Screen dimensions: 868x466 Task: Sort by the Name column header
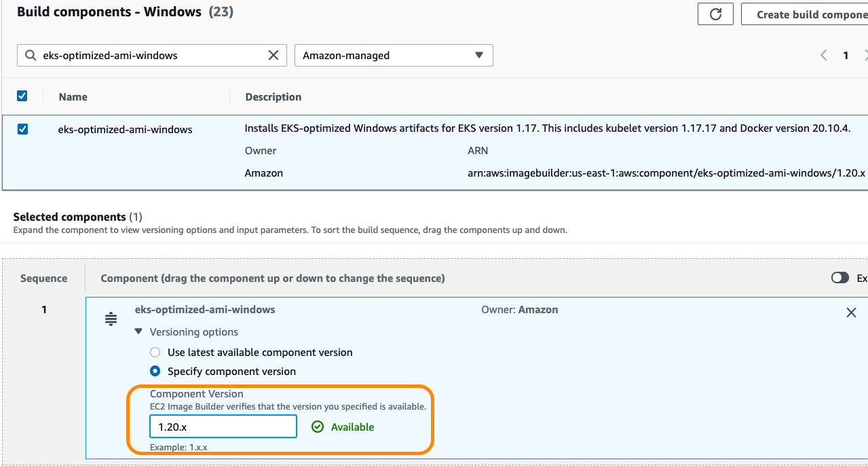(x=73, y=96)
